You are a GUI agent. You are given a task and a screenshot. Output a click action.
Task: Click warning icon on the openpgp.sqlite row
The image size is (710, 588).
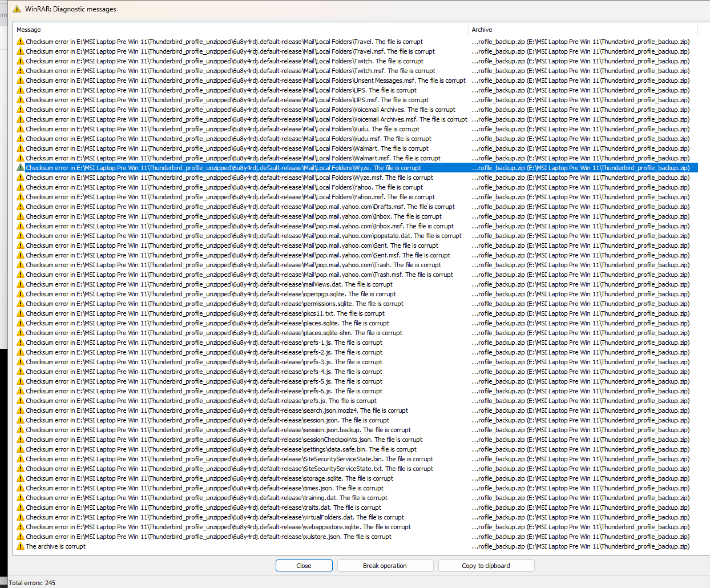click(21, 294)
